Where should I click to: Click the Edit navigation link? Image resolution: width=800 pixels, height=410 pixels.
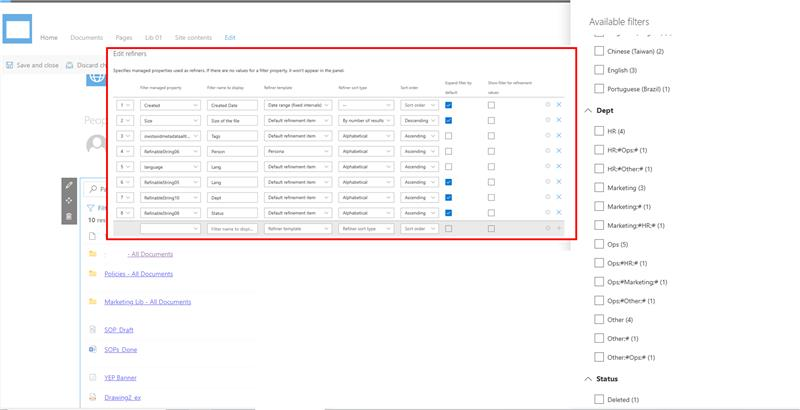click(x=230, y=38)
